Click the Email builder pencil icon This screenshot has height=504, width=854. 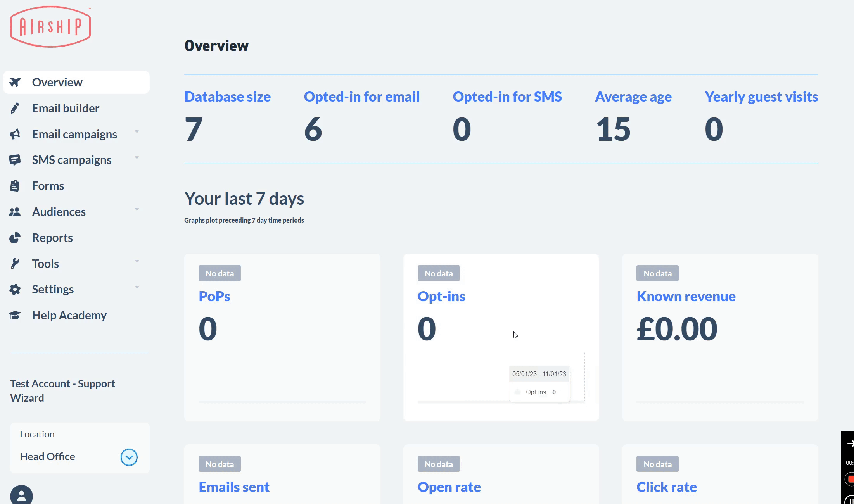(15, 108)
